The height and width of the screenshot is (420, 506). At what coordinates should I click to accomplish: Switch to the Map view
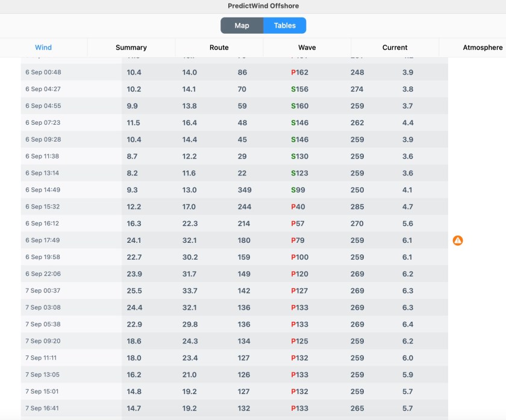[x=242, y=25]
